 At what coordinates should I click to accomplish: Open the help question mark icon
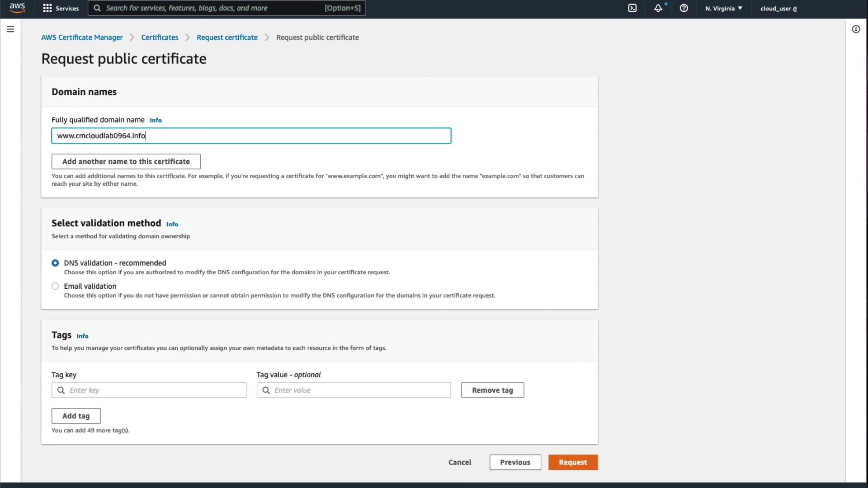pos(684,8)
